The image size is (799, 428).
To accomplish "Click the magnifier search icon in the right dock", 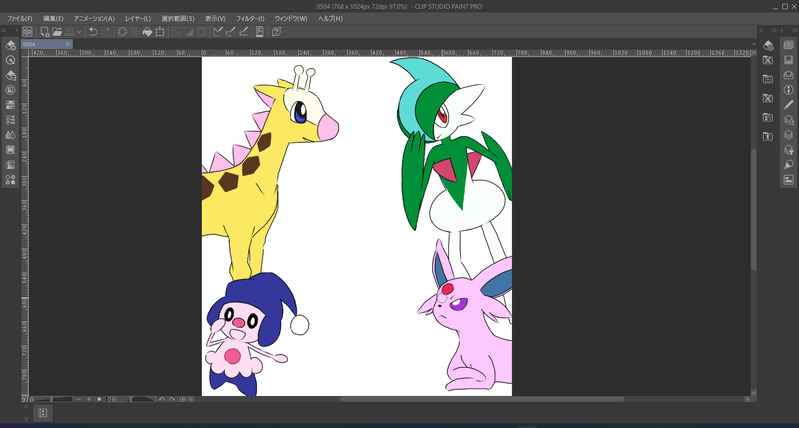I will click(788, 165).
